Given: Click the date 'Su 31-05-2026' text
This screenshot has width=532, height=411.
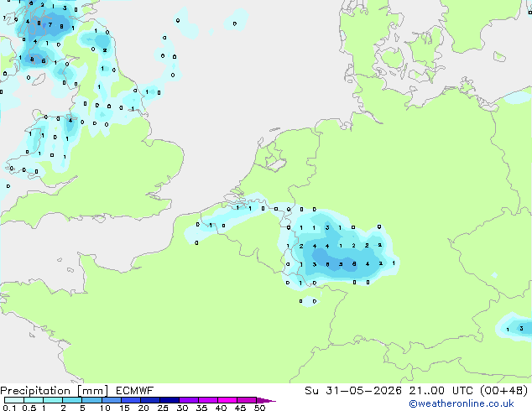Looking at the screenshot, I should [353, 391].
